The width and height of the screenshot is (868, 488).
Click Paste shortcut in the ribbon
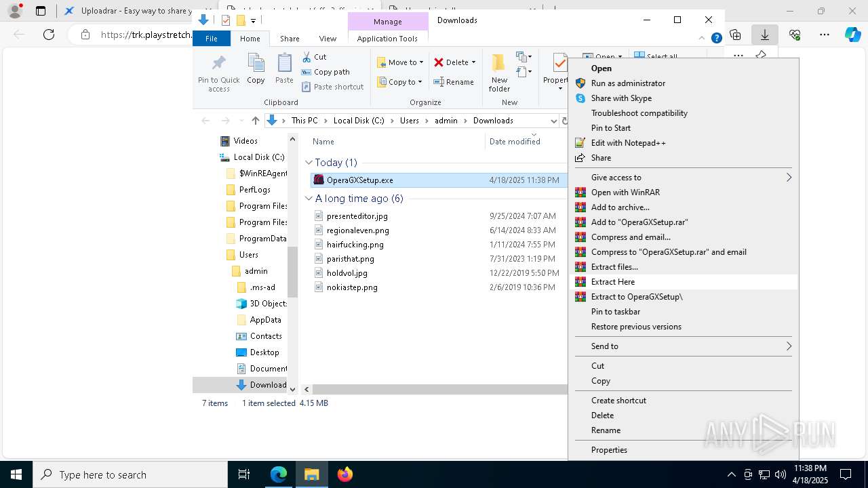tap(332, 87)
